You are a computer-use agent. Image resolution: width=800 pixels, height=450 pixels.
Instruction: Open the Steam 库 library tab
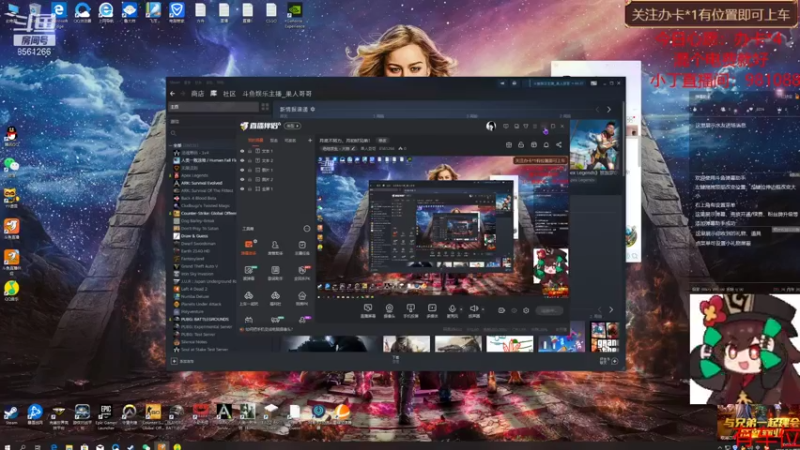[x=213, y=94]
